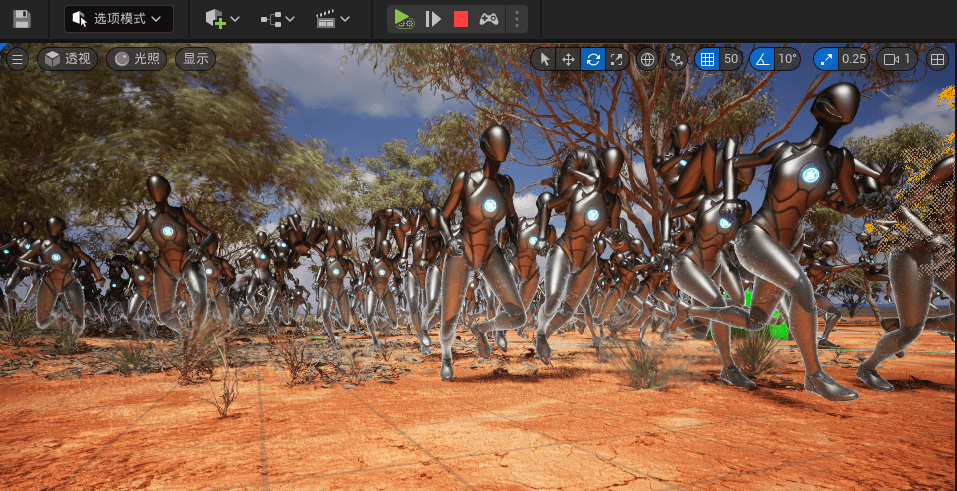This screenshot has height=491, width=957.
Task: Toggle rotation angle snapping icon
Action: 762,59
